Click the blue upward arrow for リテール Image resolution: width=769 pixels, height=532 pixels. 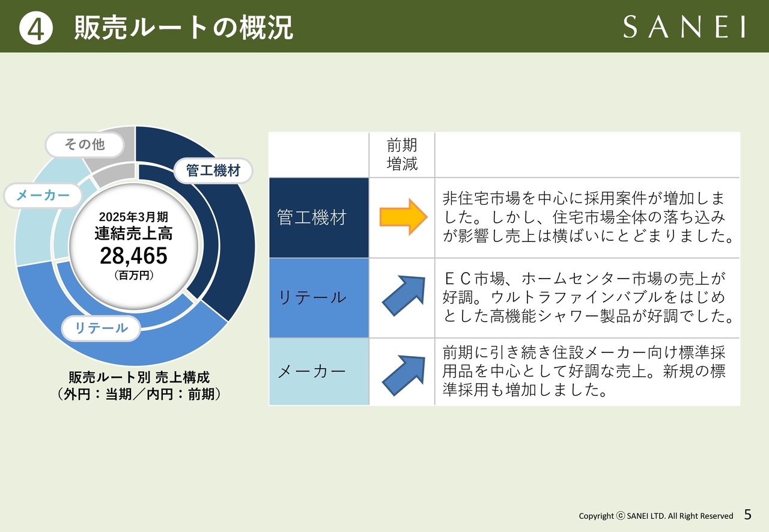[x=404, y=296]
